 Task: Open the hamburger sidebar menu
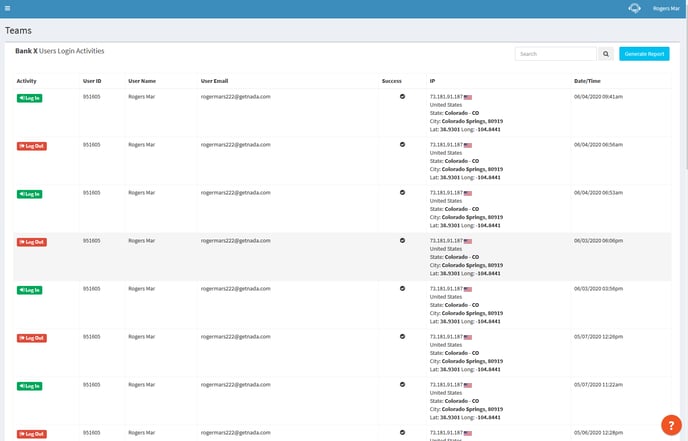(7, 8)
